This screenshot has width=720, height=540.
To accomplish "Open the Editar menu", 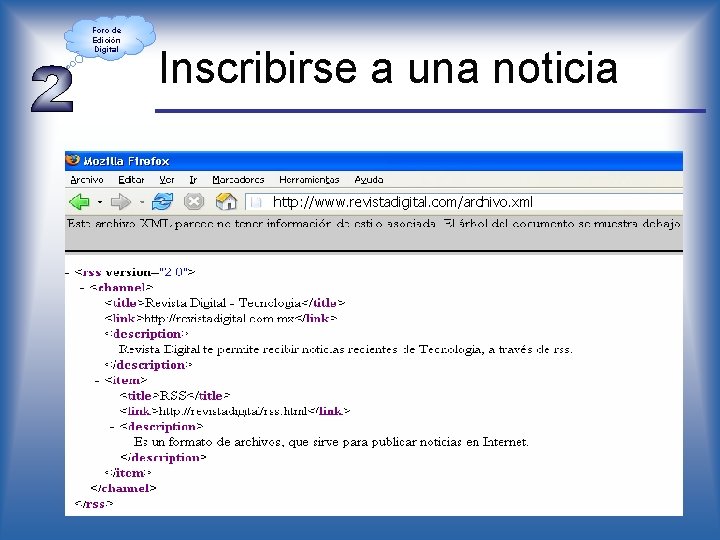I will point(131,180).
